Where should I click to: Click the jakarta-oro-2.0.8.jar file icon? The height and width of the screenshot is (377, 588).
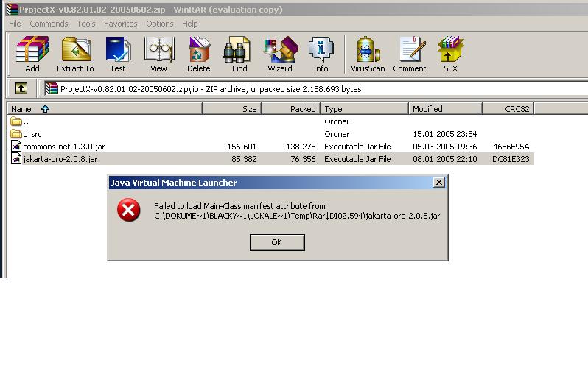point(16,159)
